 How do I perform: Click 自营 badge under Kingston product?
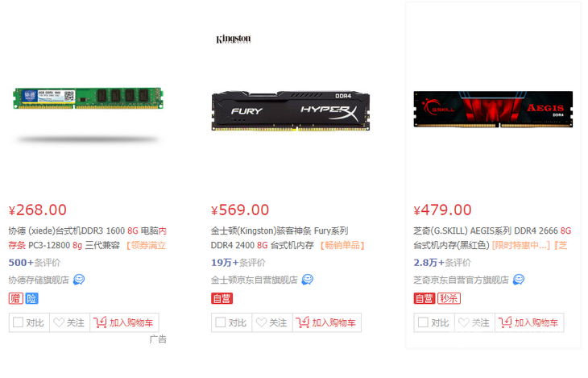click(222, 299)
